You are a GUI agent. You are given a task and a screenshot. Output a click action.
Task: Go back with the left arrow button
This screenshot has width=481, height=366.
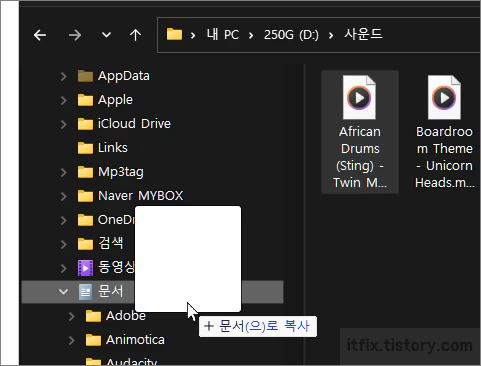pyautogui.click(x=40, y=35)
